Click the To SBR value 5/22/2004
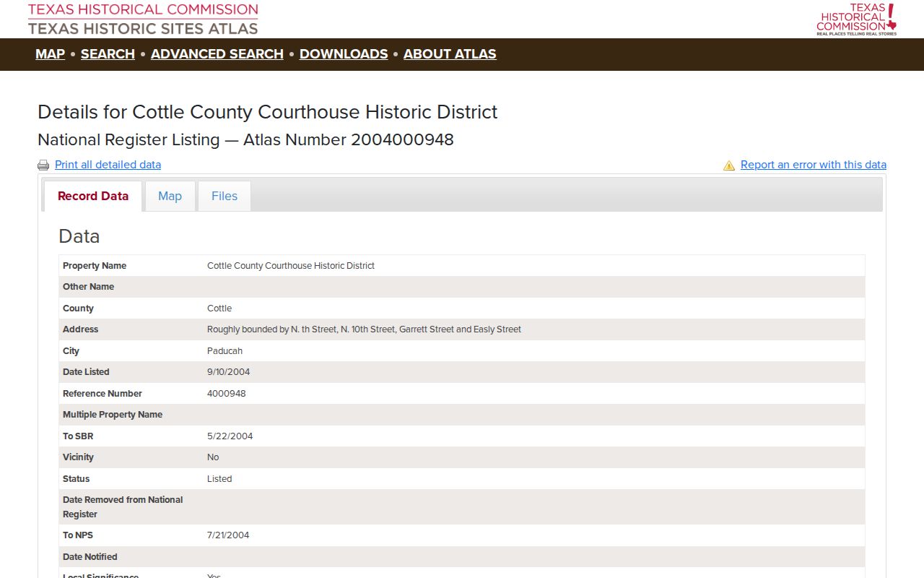 (x=230, y=436)
